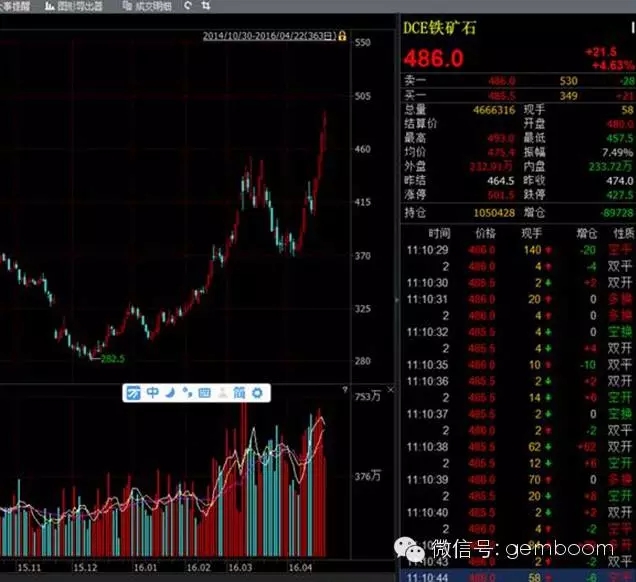
Task: Toggle punctuation mode on input method bar
Action: [186, 393]
